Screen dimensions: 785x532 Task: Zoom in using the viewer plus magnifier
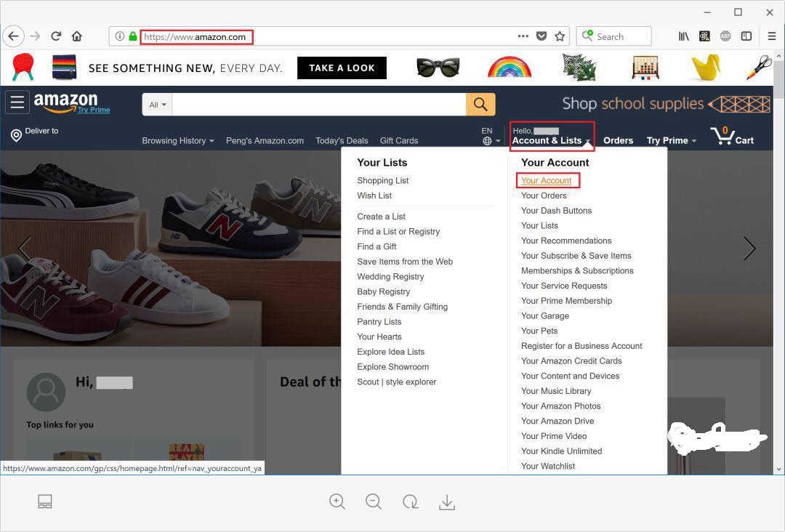click(x=337, y=501)
